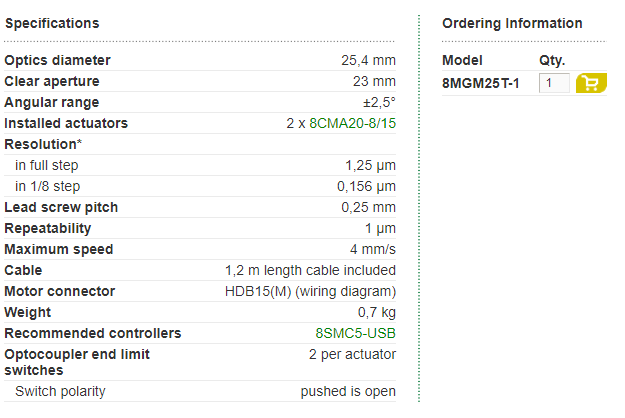Image resolution: width=625 pixels, height=418 pixels.
Task: Click the Ordering Information heading
Action: click(512, 23)
